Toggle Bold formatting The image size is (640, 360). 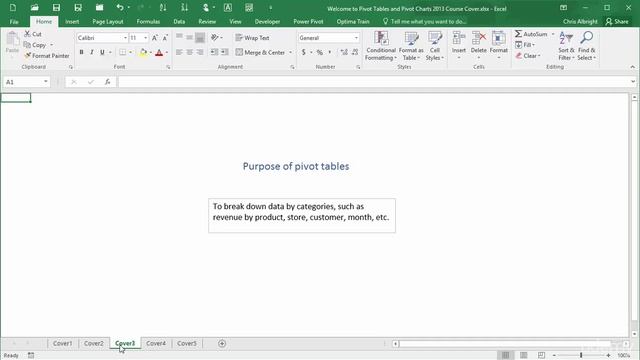(81, 52)
